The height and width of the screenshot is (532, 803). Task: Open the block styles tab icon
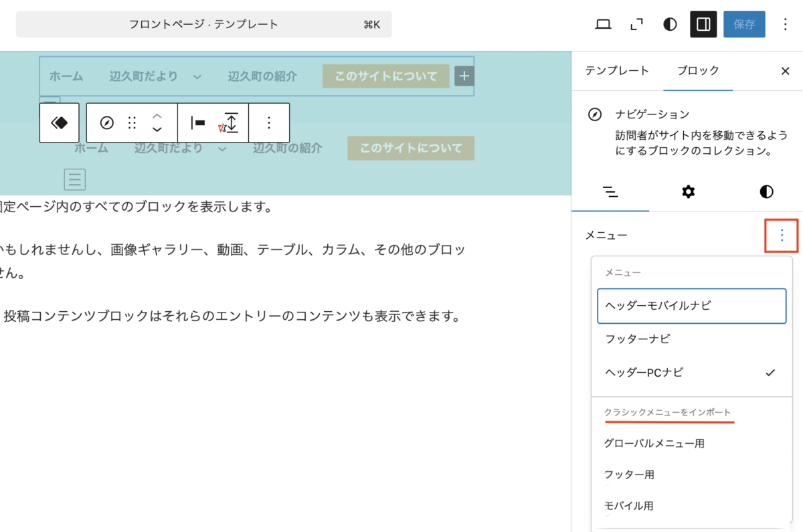click(766, 192)
